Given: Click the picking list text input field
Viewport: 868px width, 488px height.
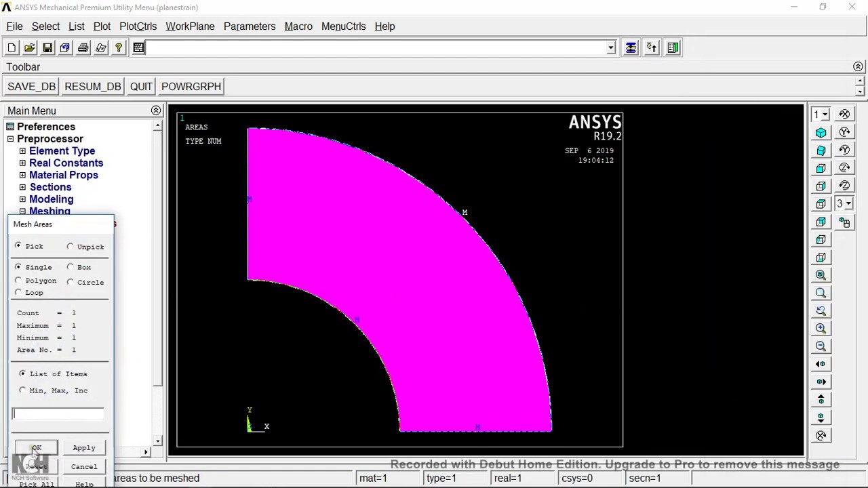Looking at the screenshot, I should [58, 414].
